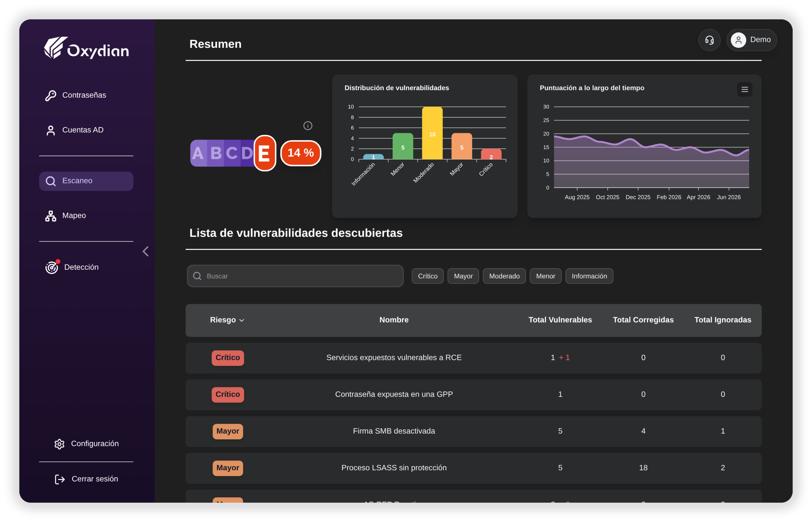This screenshot has height=522, width=812.
Task: Filter list by Crítico
Action: pyautogui.click(x=428, y=276)
